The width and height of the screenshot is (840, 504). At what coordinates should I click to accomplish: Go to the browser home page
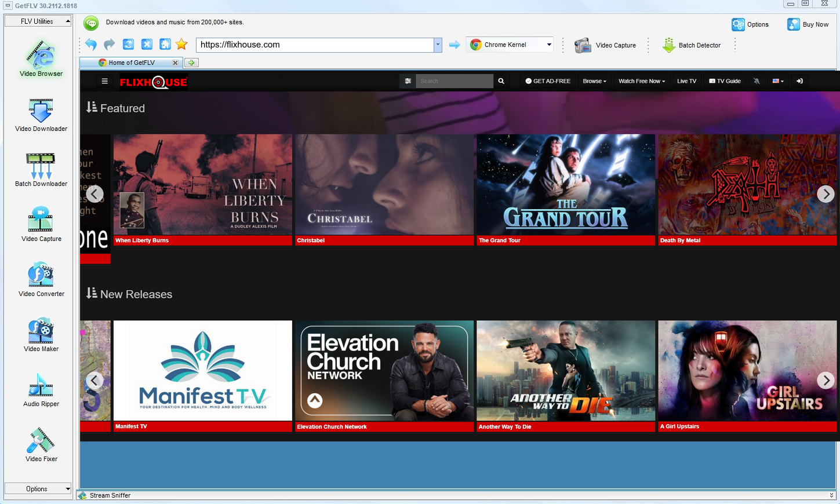click(165, 45)
